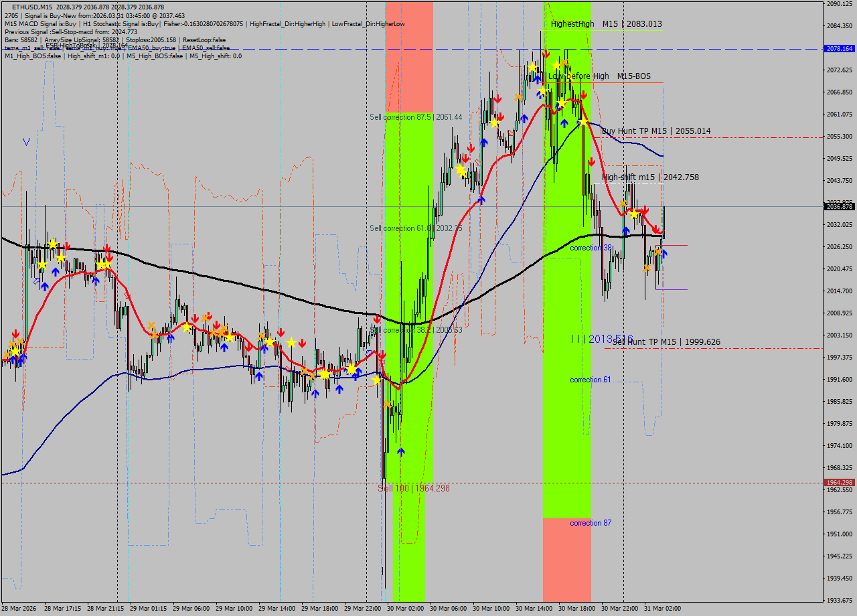Click the red down arrow above the most recent candles
Viewport: 857px width, 616px height.
click(x=645, y=210)
